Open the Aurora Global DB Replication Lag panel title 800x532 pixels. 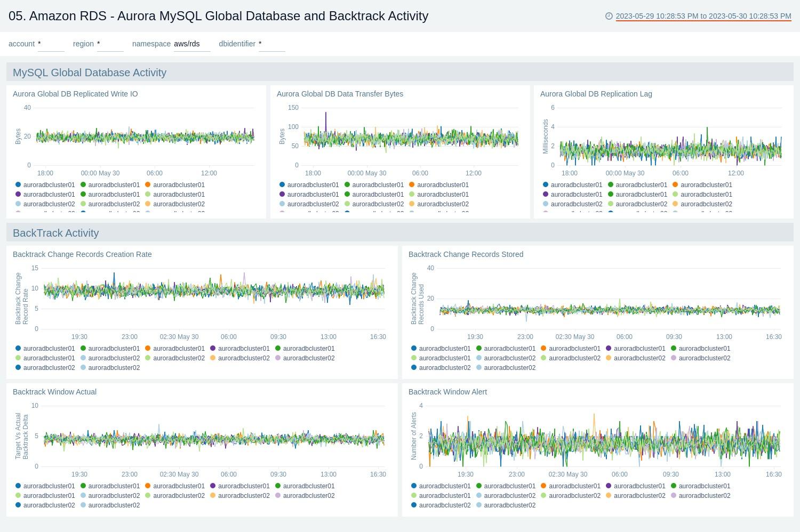596,94
